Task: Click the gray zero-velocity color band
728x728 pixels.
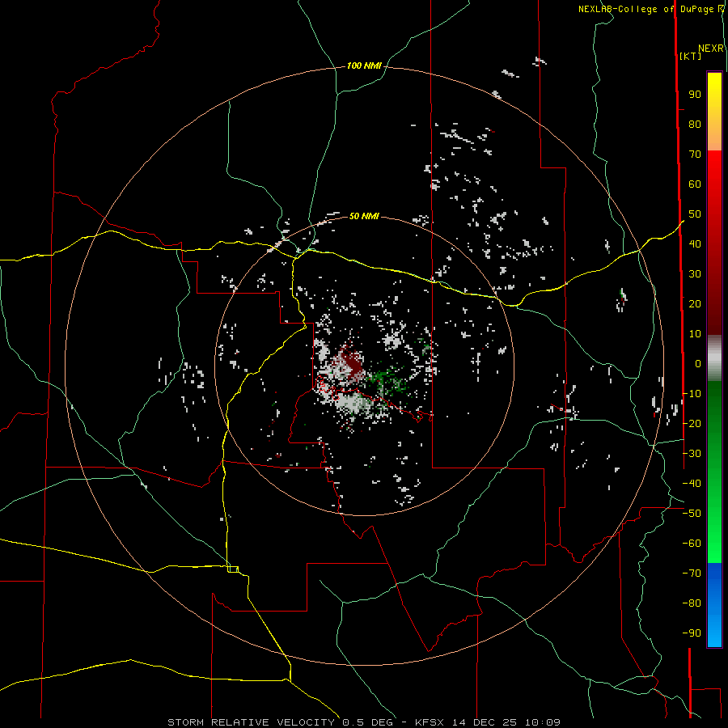Action: point(714,358)
